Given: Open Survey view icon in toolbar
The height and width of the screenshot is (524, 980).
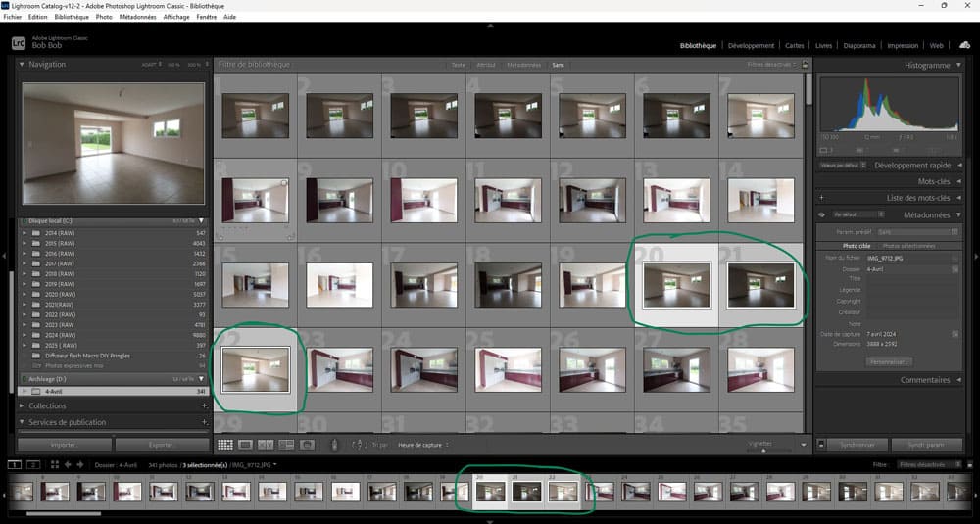Looking at the screenshot, I should coord(286,445).
